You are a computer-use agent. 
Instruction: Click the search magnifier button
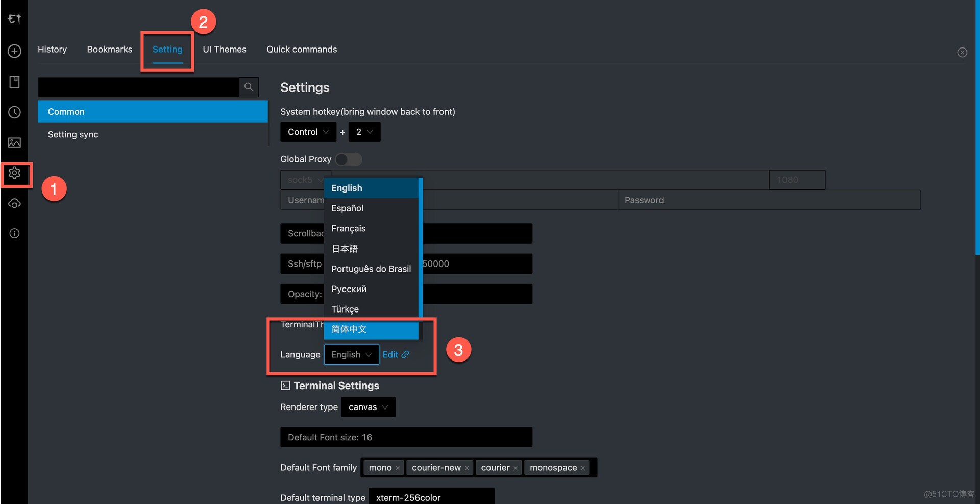249,87
